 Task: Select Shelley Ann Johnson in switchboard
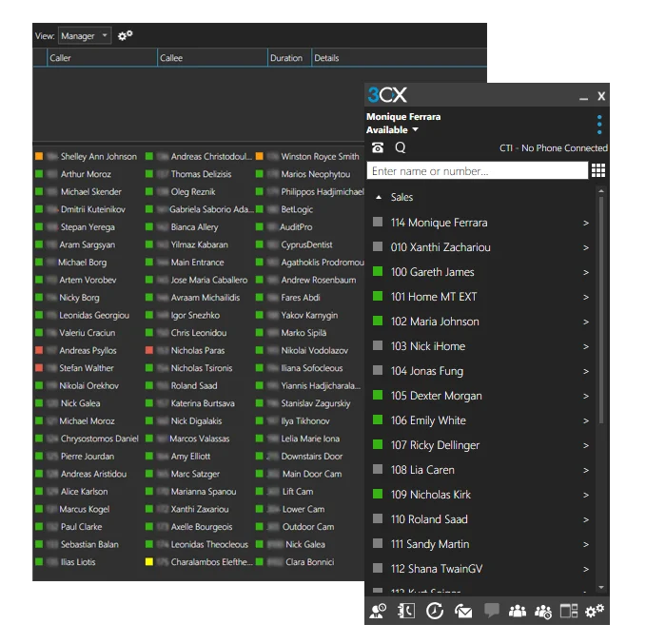[x=98, y=157]
